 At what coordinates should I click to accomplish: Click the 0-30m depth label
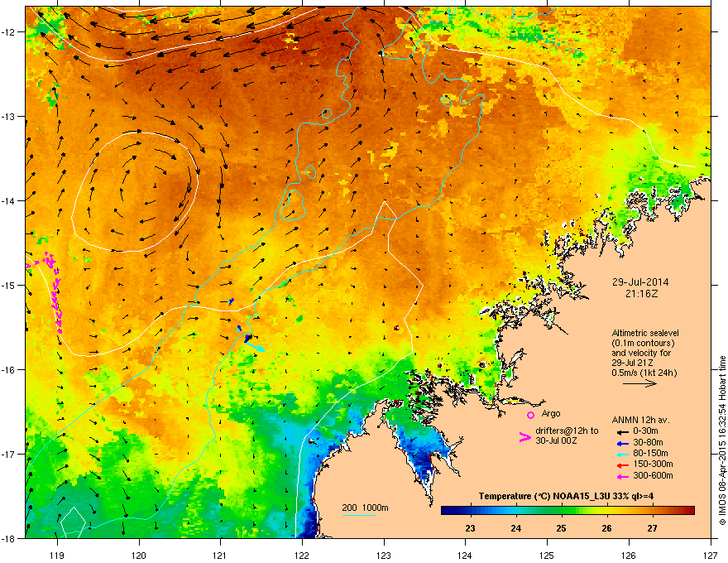(x=645, y=431)
